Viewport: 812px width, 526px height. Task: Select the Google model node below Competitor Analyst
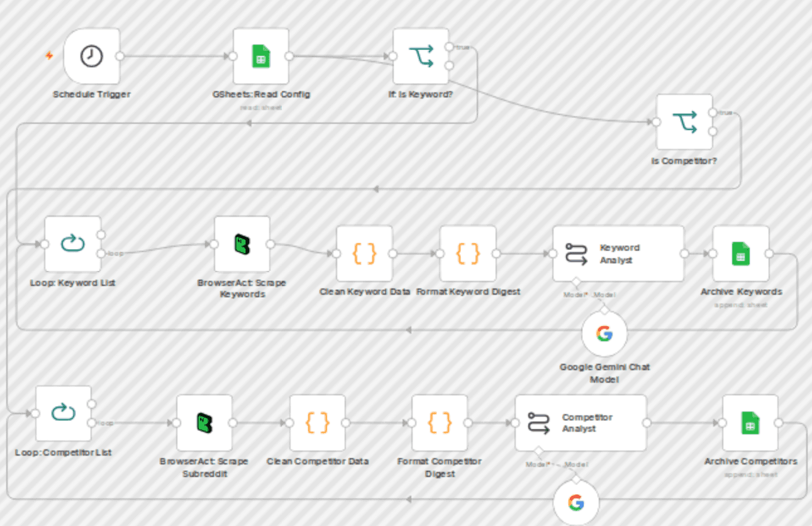576,503
